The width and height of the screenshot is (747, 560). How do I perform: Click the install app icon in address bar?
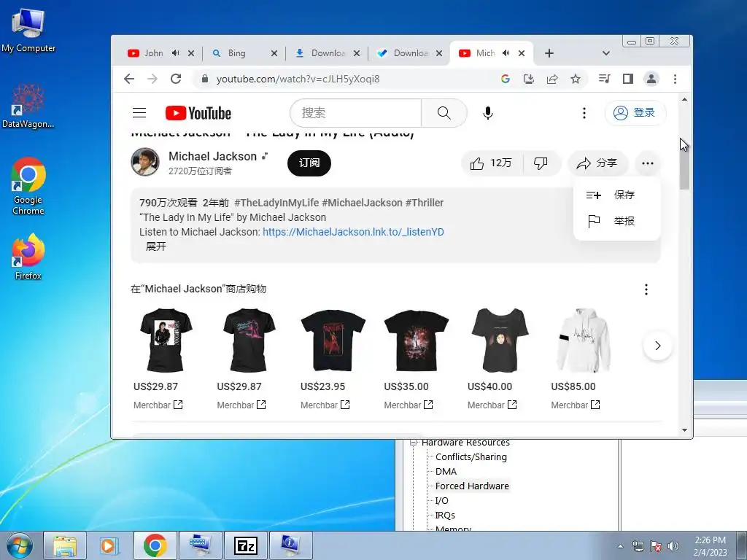(x=529, y=79)
